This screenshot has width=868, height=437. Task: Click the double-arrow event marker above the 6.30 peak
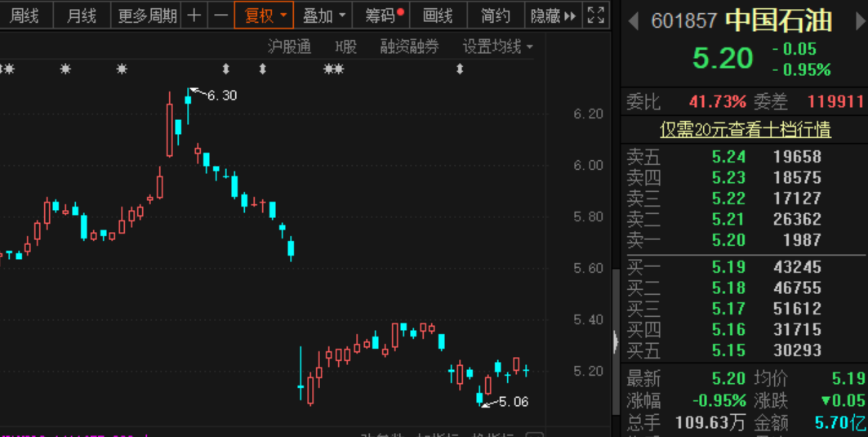tap(226, 69)
